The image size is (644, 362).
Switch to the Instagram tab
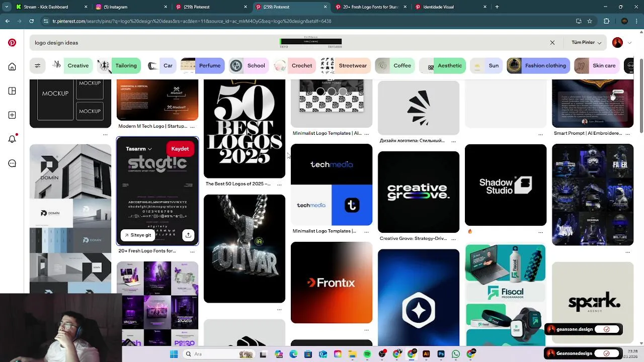[x=131, y=7]
